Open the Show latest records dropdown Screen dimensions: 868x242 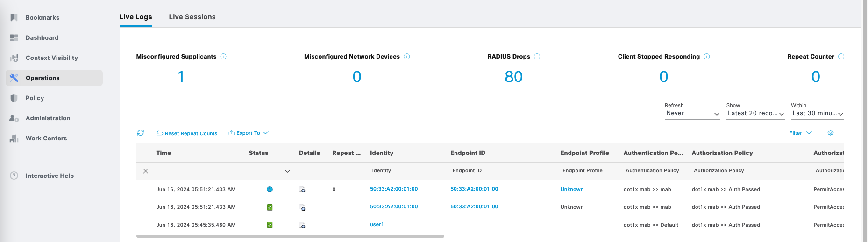tap(755, 114)
